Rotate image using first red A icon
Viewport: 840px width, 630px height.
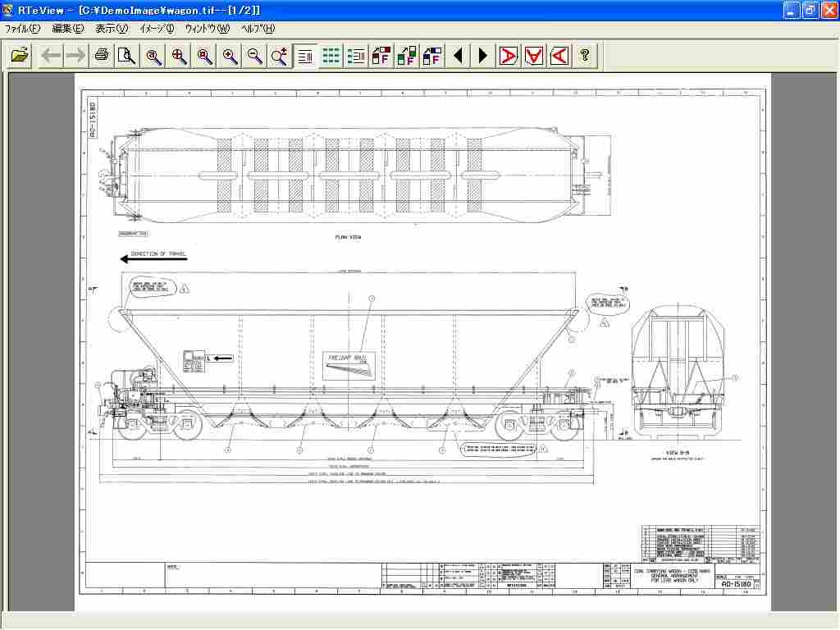(x=508, y=55)
